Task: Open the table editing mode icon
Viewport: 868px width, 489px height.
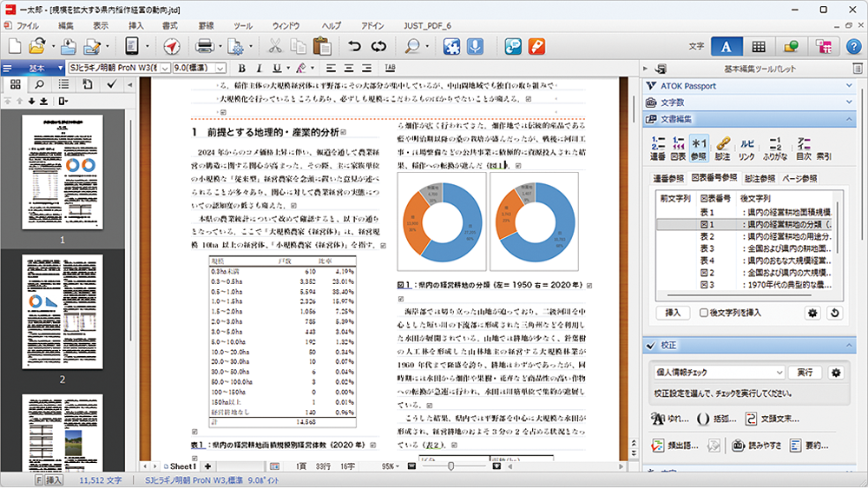Action: tap(758, 46)
